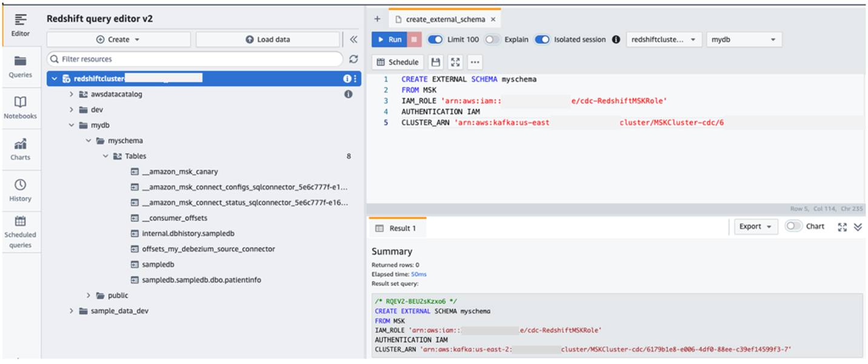868x364 pixels.
Task: Collapse the resource panel with double chevron
Action: coord(353,39)
